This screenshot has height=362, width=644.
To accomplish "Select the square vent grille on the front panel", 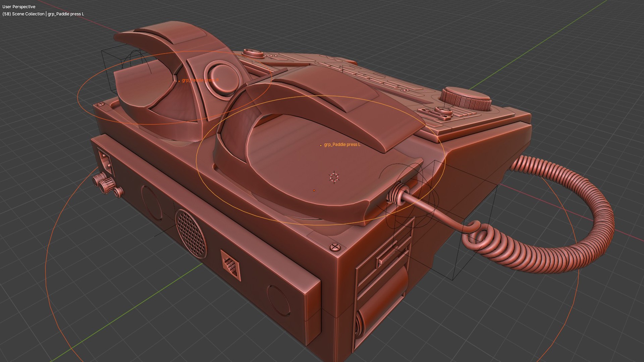I will coord(231,265).
